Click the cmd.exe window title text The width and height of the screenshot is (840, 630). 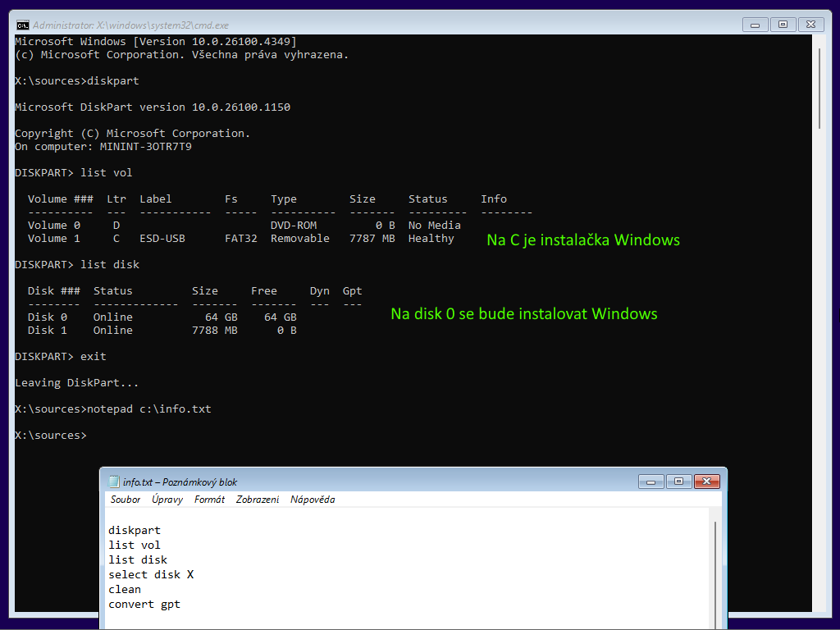[130, 25]
